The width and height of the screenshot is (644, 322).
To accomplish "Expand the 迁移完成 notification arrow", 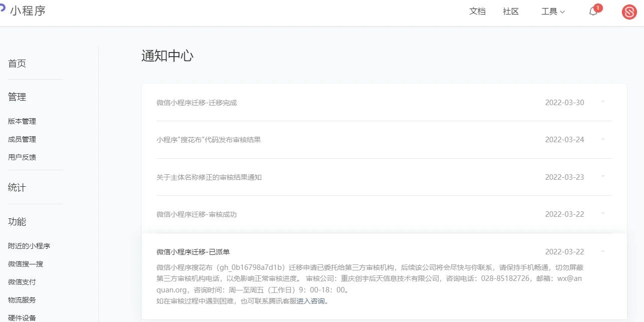I will click(x=603, y=102).
